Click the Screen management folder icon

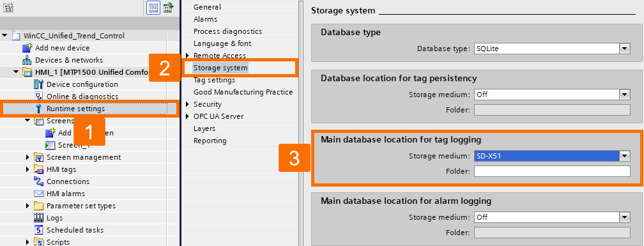tap(38, 157)
